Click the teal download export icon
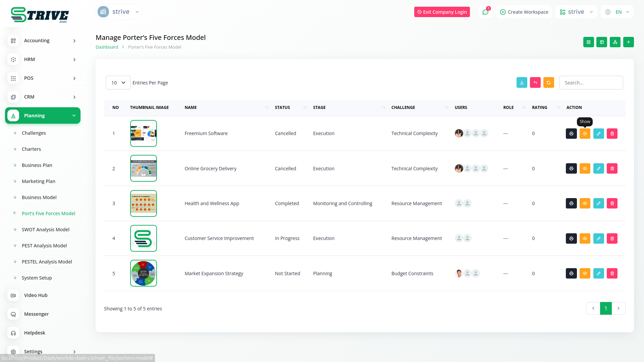The width and height of the screenshot is (644, 362). point(522,82)
